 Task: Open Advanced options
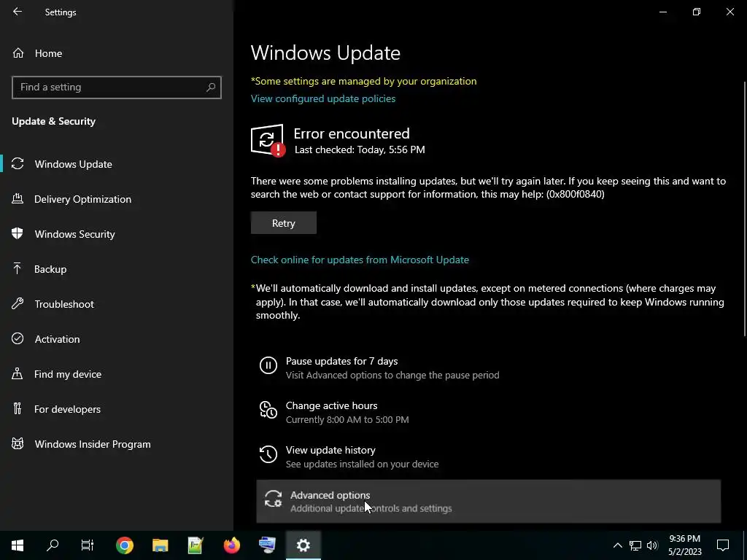tap(488, 502)
